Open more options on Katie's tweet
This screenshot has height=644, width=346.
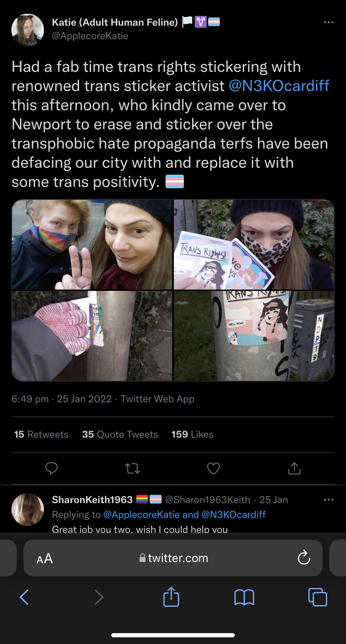pos(329,22)
